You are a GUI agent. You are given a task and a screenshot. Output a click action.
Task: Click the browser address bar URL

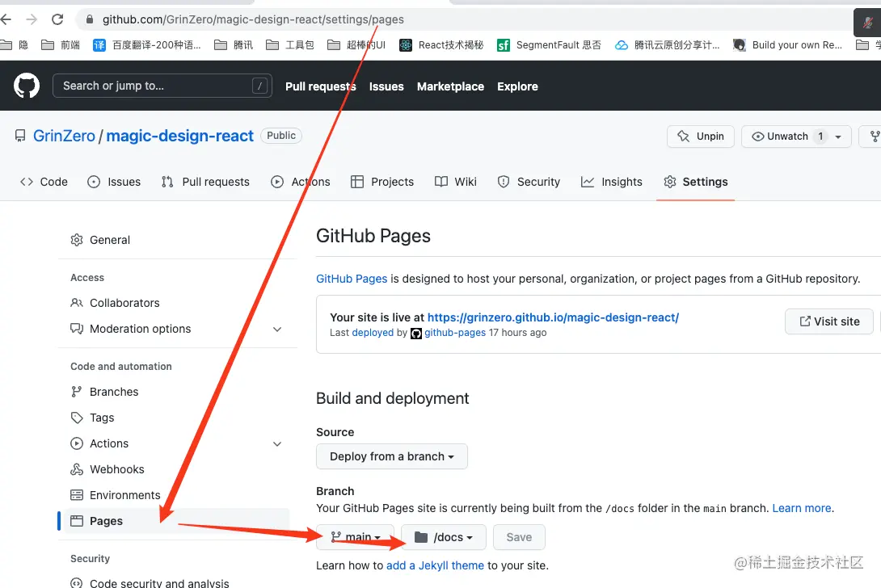click(253, 19)
